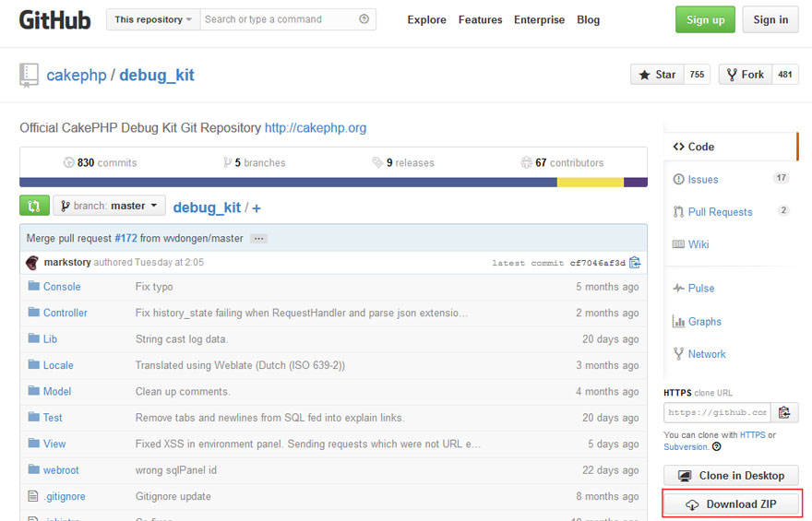Click the Controller folder icon
The image size is (812, 521).
pyautogui.click(x=33, y=312)
